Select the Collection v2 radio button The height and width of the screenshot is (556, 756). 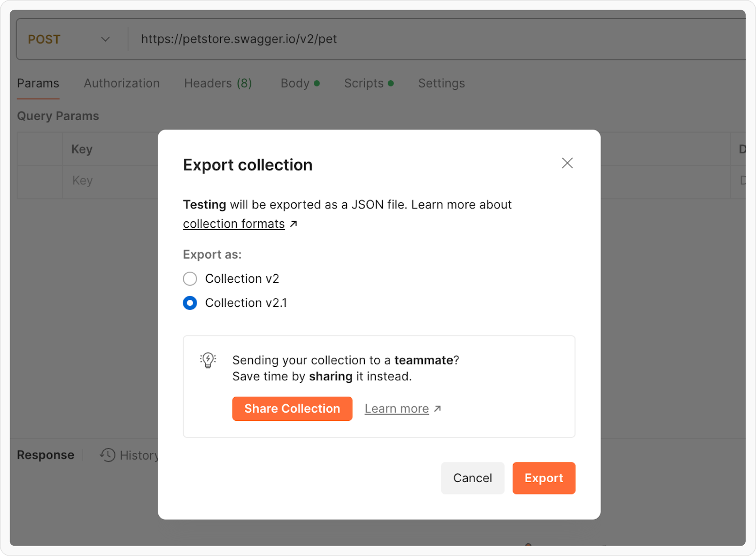pyautogui.click(x=190, y=279)
